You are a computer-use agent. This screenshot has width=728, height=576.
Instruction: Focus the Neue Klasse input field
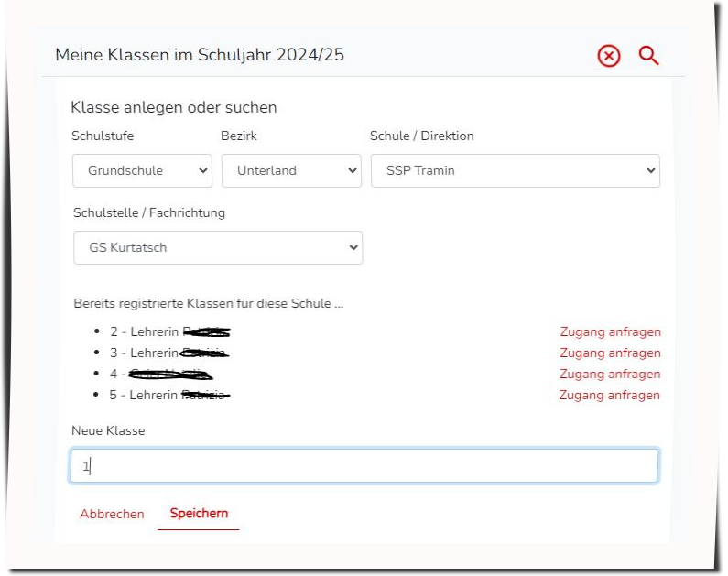(364, 466)
